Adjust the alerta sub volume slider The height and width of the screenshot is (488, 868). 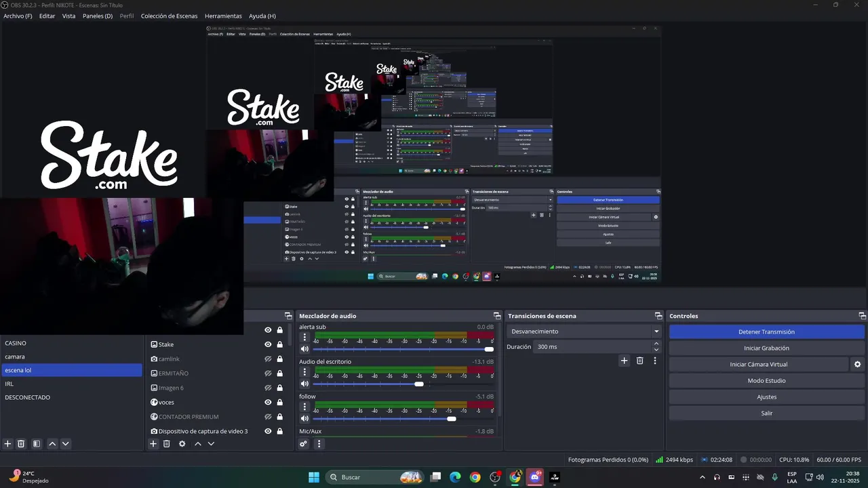click(489, 349)
